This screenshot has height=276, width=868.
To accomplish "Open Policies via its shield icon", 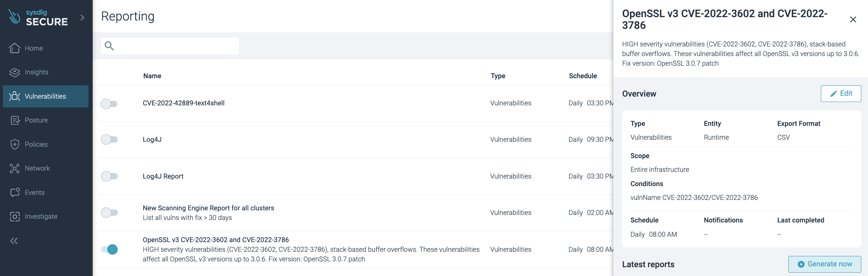I will coord(15,144).
